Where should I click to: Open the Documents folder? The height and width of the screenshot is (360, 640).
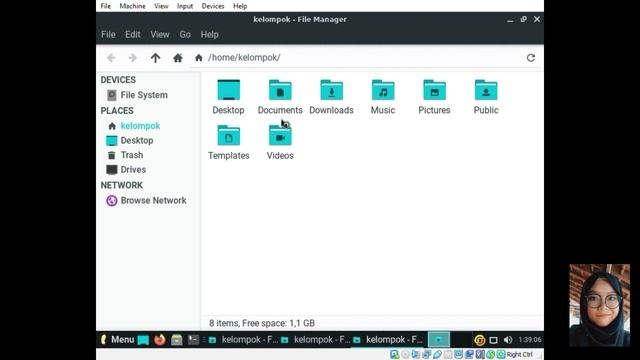coord(280,97)
